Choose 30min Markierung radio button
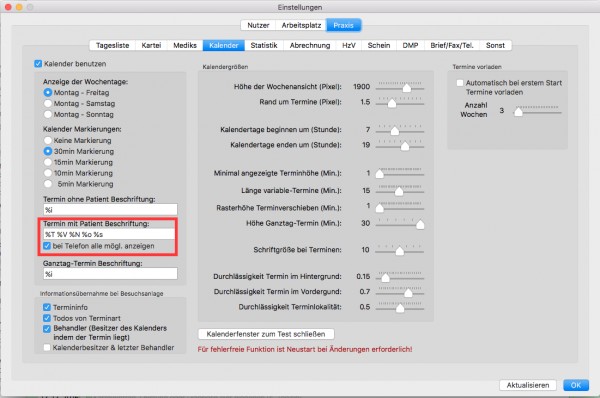This screenshot has height=398, width=600. [x=48, y=151]
